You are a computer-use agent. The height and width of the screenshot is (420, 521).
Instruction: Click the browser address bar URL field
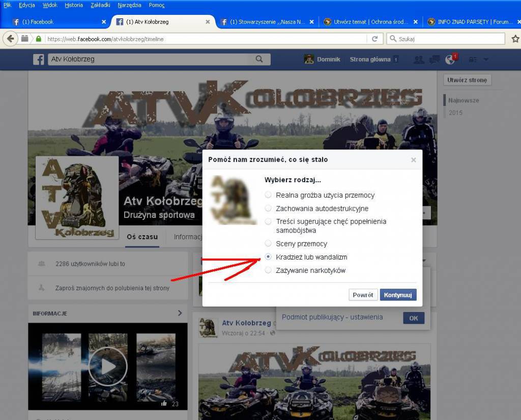click(x=206, y=39)
